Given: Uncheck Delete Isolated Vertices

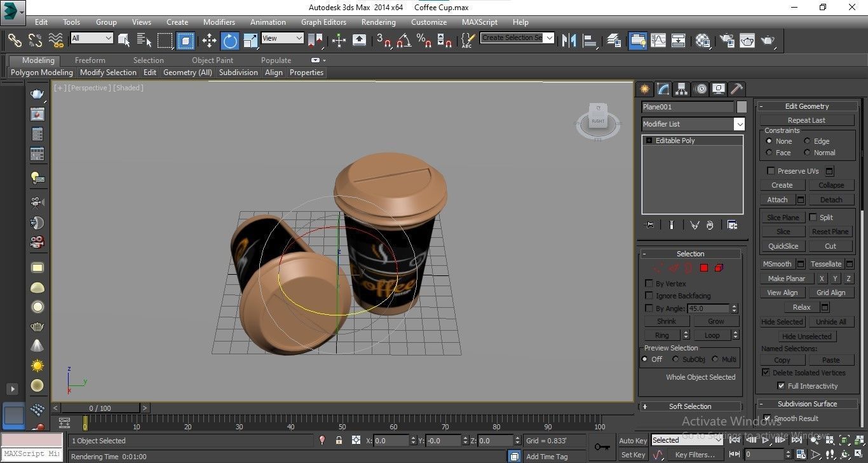Looking at the screenshot, I should [x=766, y=372].
